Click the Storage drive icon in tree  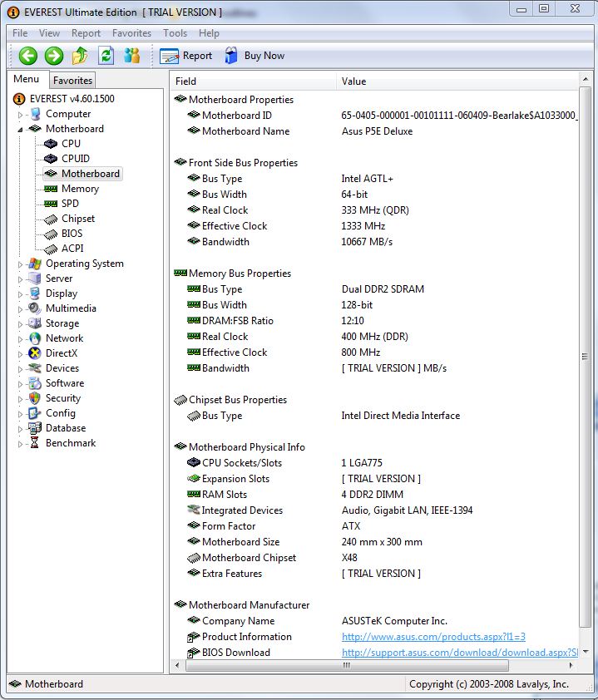(35, 323)
